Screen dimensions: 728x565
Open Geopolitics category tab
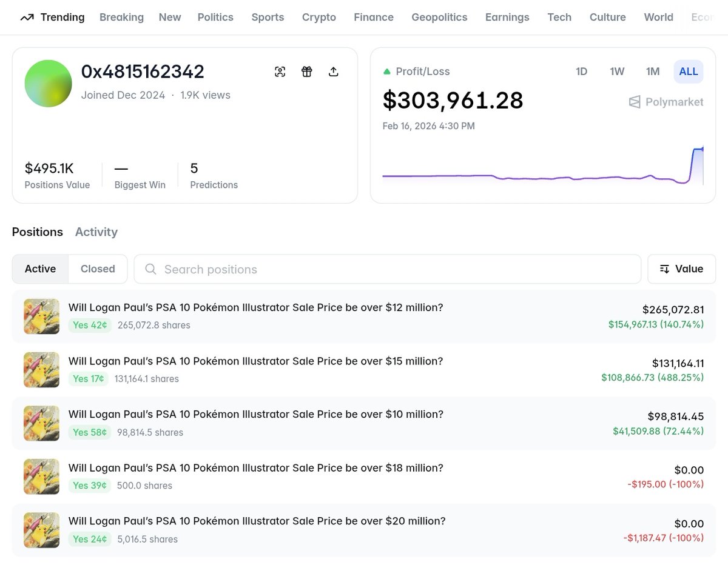tap(439, 17)
